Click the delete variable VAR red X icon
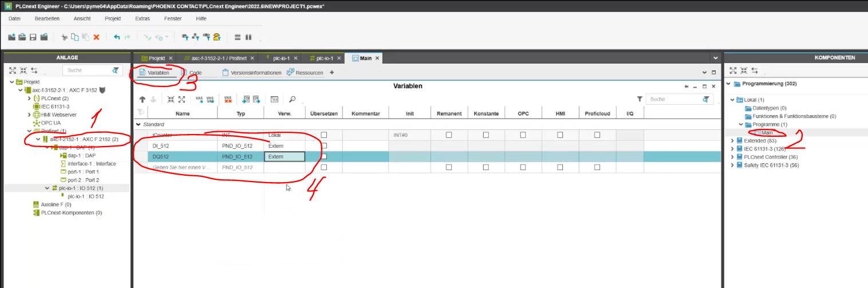The height and width of the screenshot is (288, 868). tap(228, 99)
